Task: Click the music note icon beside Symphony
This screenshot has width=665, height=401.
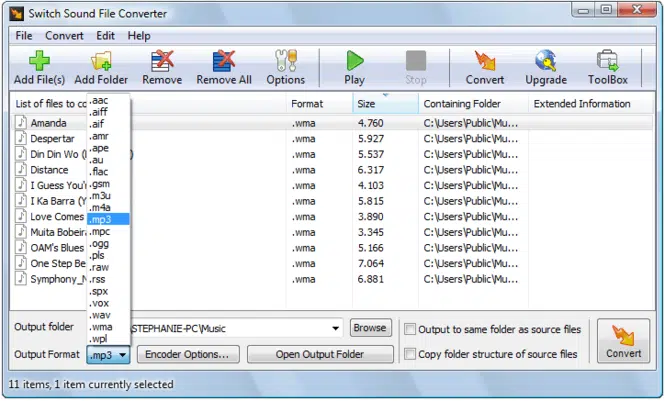Action: coord(21,278)
